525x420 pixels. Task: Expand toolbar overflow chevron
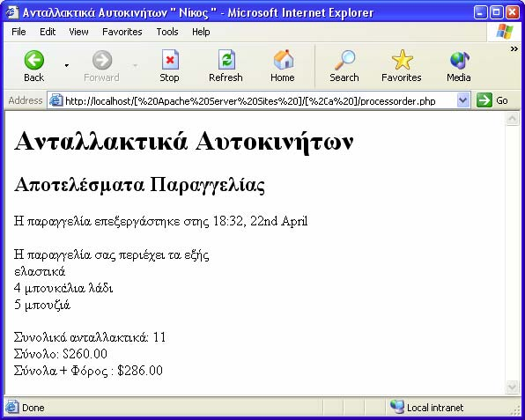click(514, 49)
